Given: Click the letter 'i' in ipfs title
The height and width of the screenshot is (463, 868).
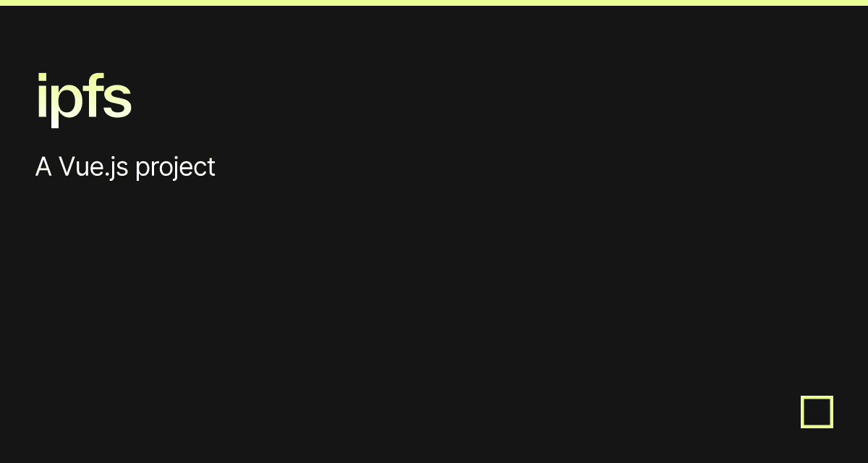Looking at the screenshot, I should pos(41,95).
